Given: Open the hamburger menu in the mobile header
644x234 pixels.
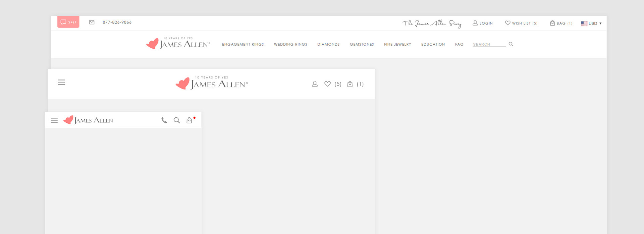Looking at the screenshot, I should [x=54, y=120].
